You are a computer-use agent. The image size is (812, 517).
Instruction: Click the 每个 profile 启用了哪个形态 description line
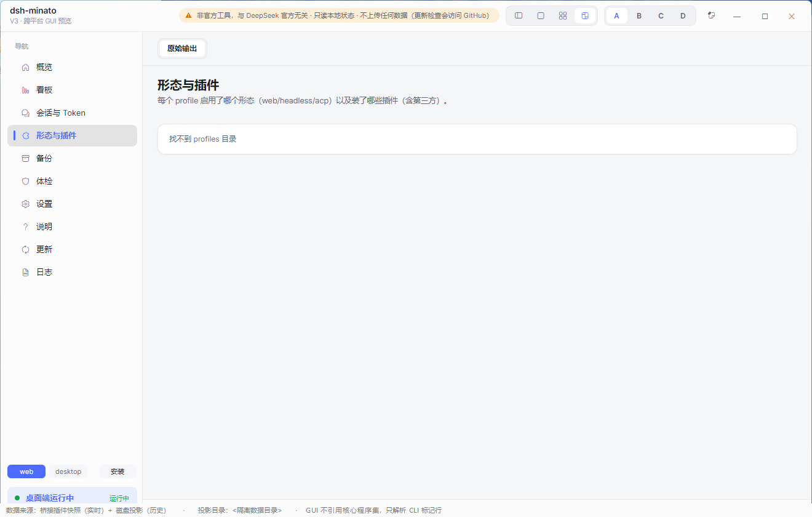(x=303, y=100)
